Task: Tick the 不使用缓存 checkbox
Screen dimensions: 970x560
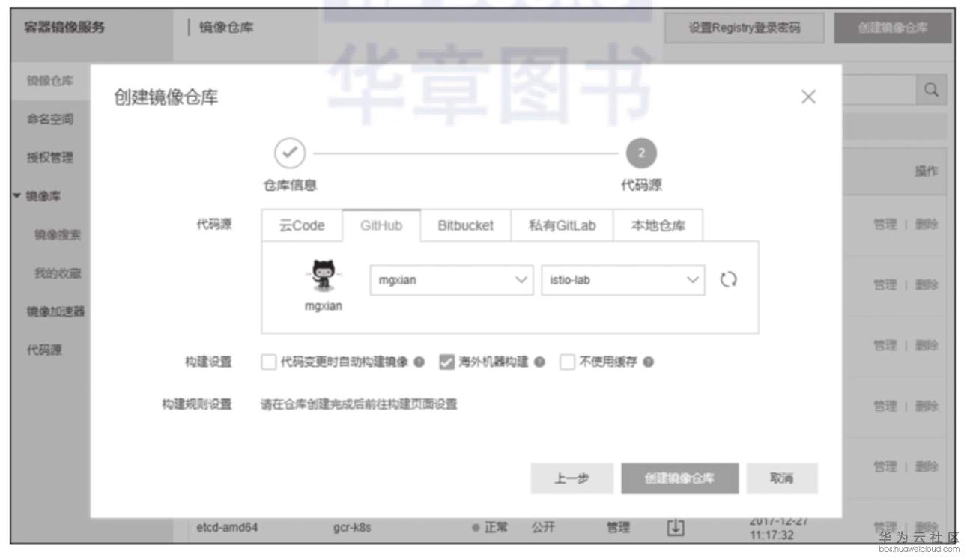Action: (x=567, y=362)
